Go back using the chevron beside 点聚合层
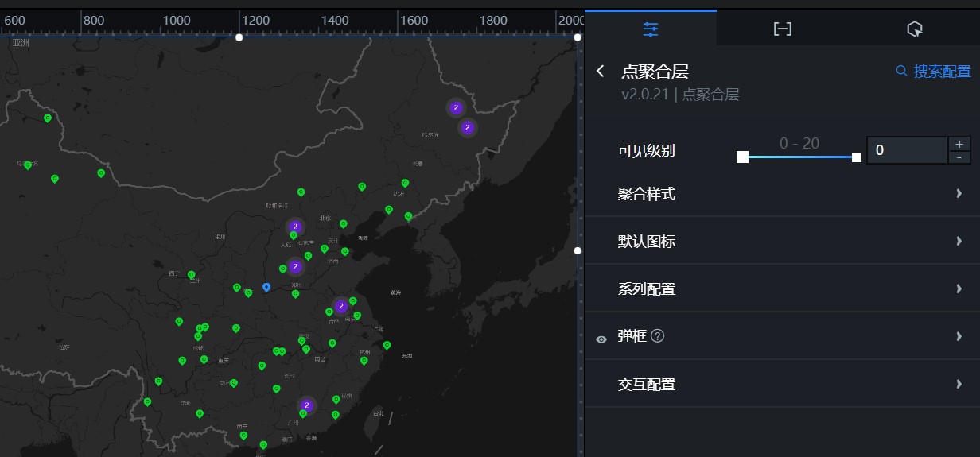 coord(601,72)
